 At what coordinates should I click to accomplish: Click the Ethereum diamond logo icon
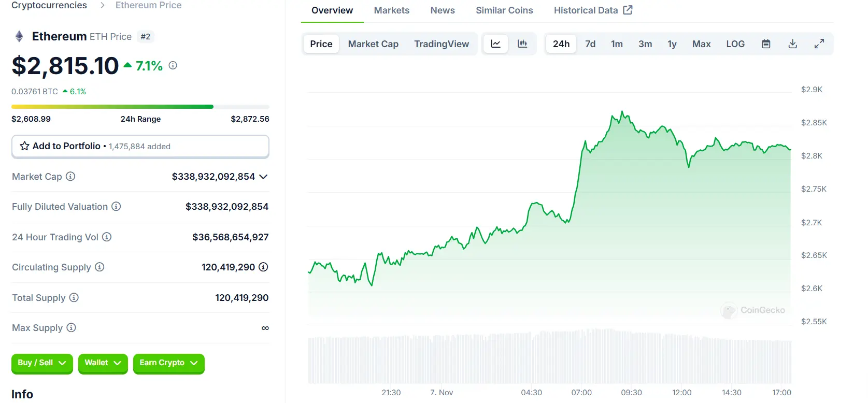coord(19,36)
